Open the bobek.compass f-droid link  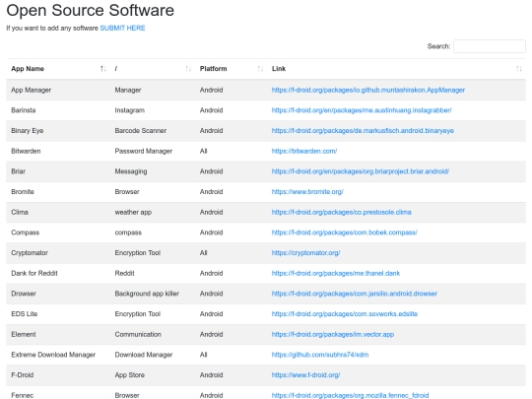pyautogui.click(x=345, y=233)
